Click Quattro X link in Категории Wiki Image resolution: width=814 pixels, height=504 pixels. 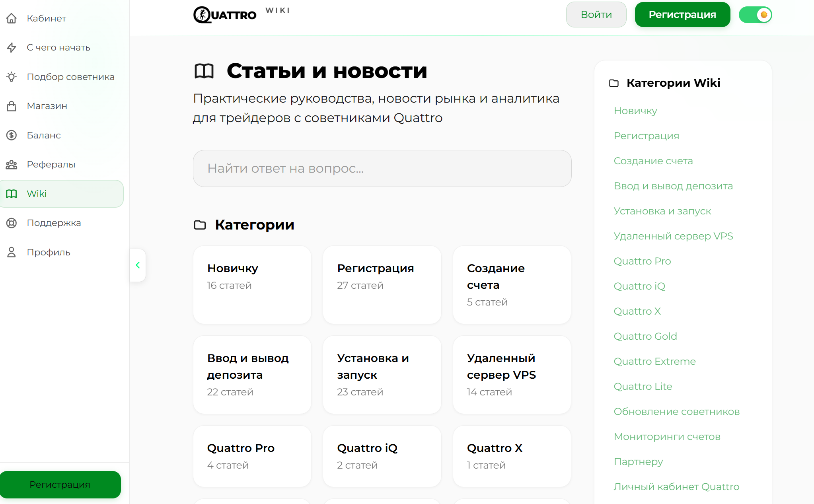coord(637,311)
